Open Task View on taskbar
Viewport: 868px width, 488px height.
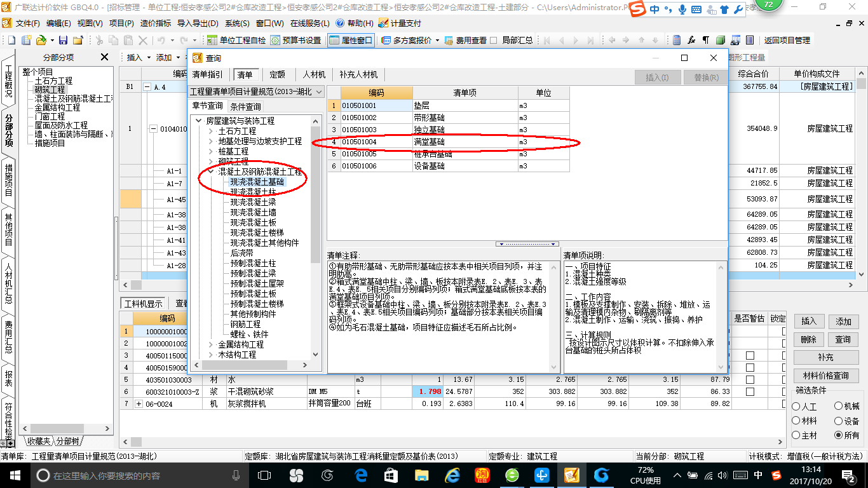tap(264, 475)
